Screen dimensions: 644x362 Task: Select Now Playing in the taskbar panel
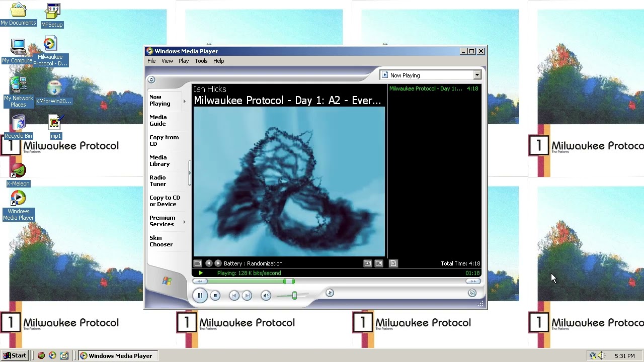point(160,101)
